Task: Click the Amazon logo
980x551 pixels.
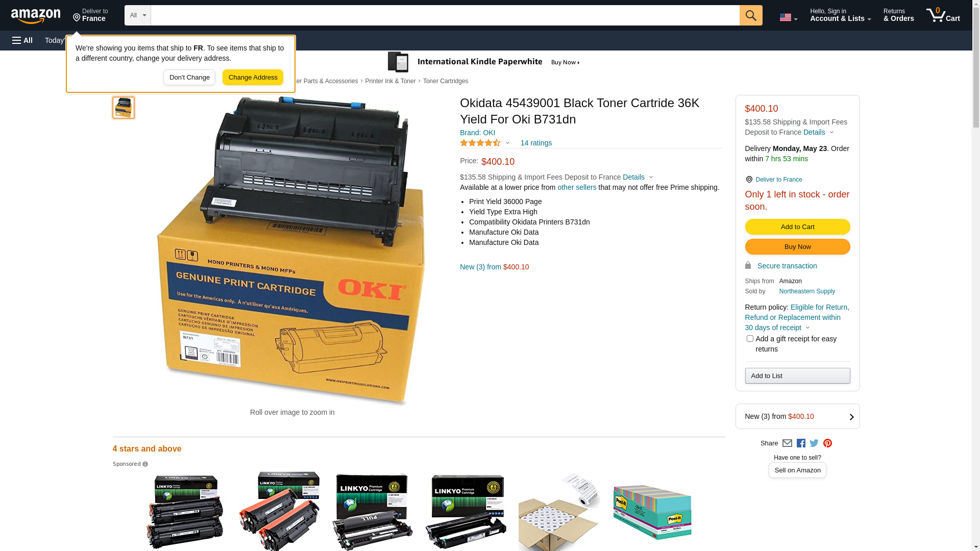Action: point(36,16)
